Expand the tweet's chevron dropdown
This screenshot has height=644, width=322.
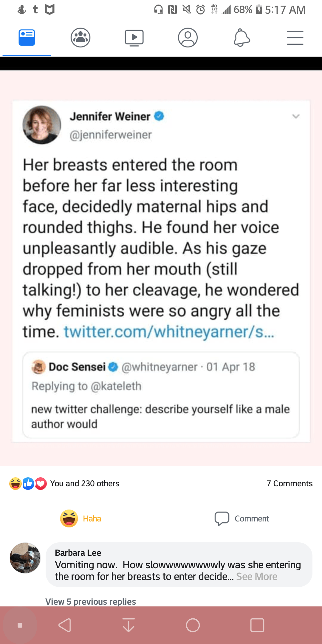[296, 116]
